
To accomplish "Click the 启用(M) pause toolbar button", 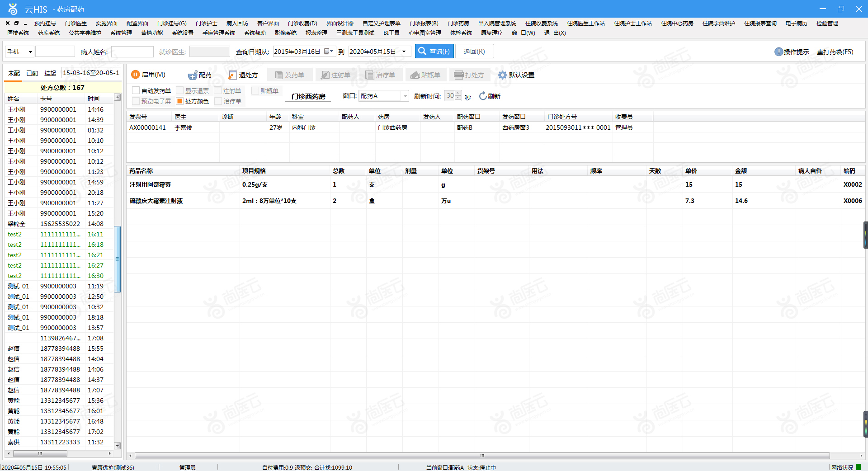I will tap(148, 75).
